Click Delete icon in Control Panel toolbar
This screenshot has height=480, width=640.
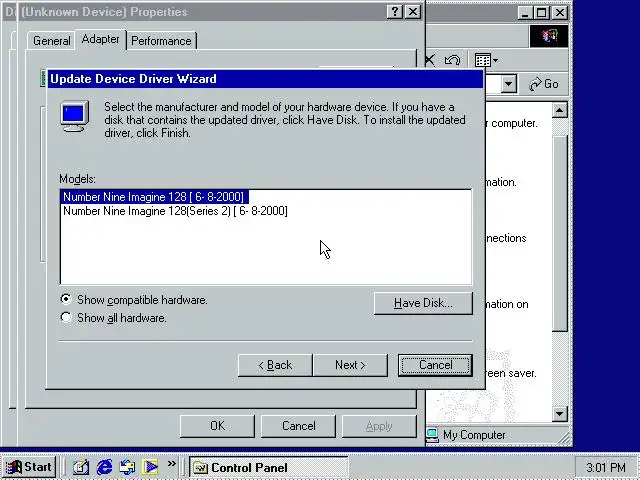(x=430, y=60)
